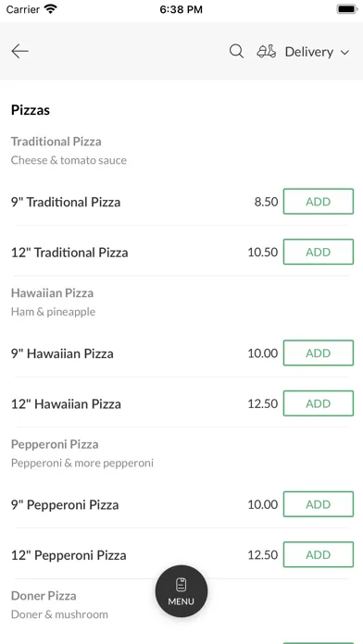
Task: Add the 12" Traditional Pizza
Action: [319, 252]
